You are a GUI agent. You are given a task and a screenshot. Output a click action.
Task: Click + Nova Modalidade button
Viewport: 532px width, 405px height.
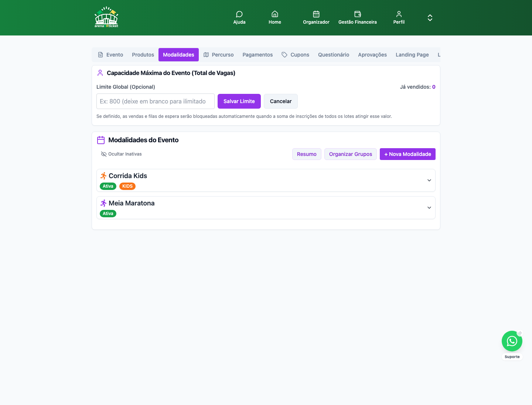(407, 154)
